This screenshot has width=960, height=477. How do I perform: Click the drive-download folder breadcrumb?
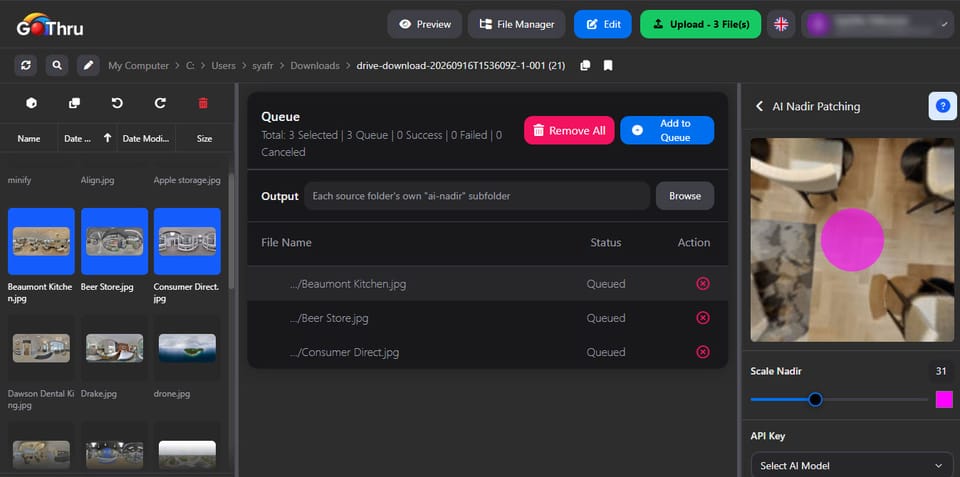[460, 66]
